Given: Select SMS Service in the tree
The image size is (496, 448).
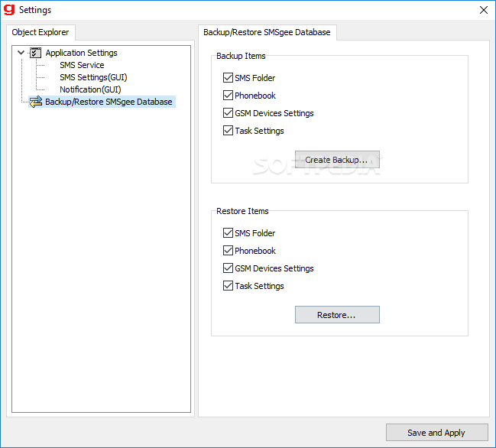Looking at the screenshot, I should coord(82,65).
